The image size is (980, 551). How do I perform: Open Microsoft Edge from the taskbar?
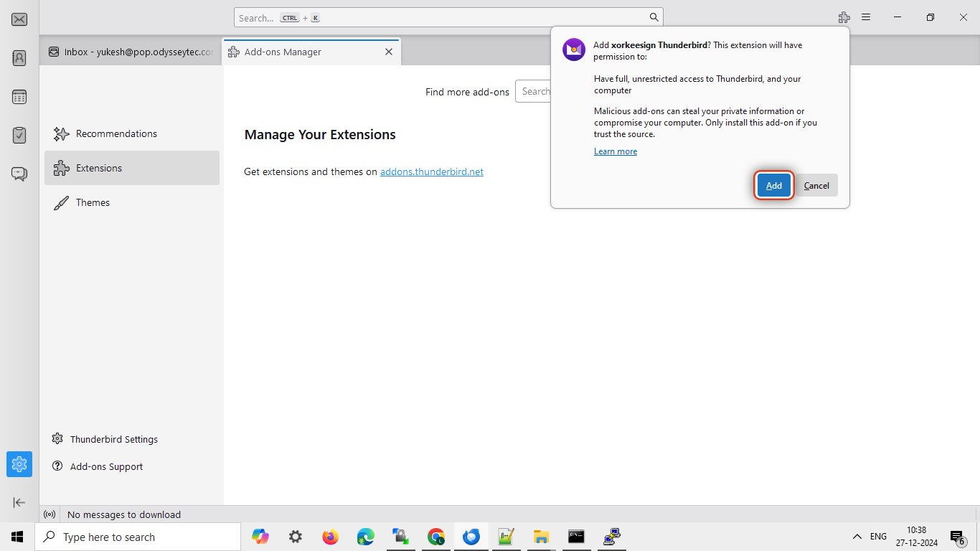point(365,537)
